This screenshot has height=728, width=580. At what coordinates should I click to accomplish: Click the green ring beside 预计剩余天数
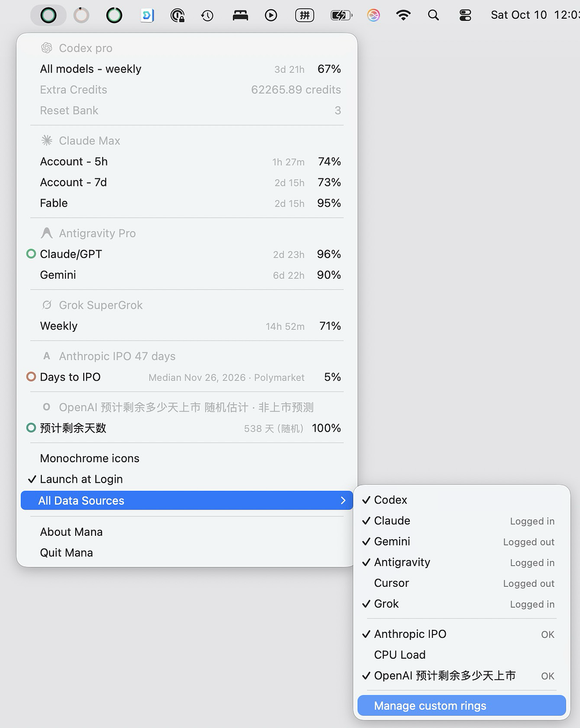pyautogui.click(x=31, y=428)
